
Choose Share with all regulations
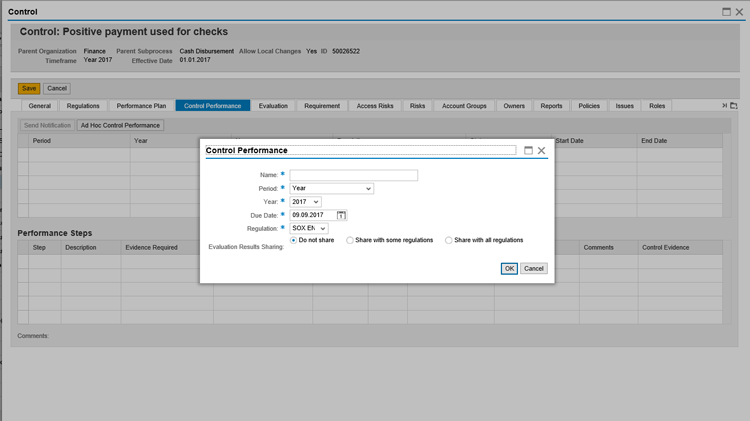click(449, 240)
